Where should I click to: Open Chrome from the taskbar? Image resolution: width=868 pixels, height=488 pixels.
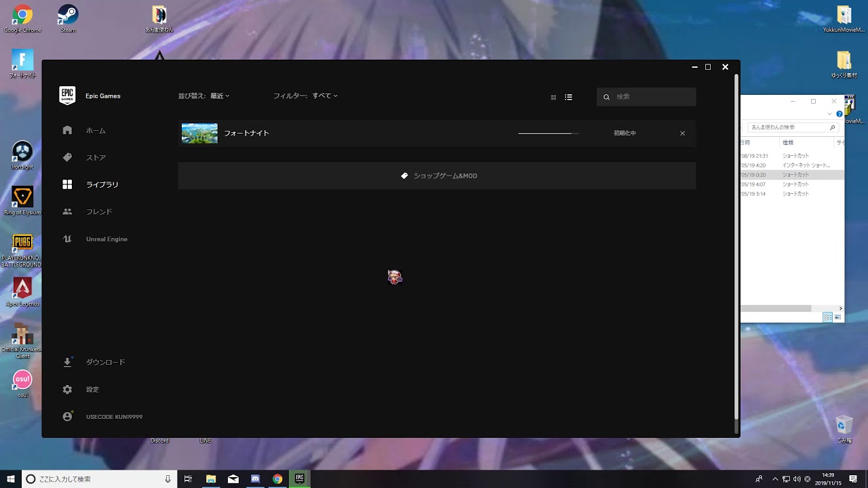pyautogui.click(x=277, y=479)
